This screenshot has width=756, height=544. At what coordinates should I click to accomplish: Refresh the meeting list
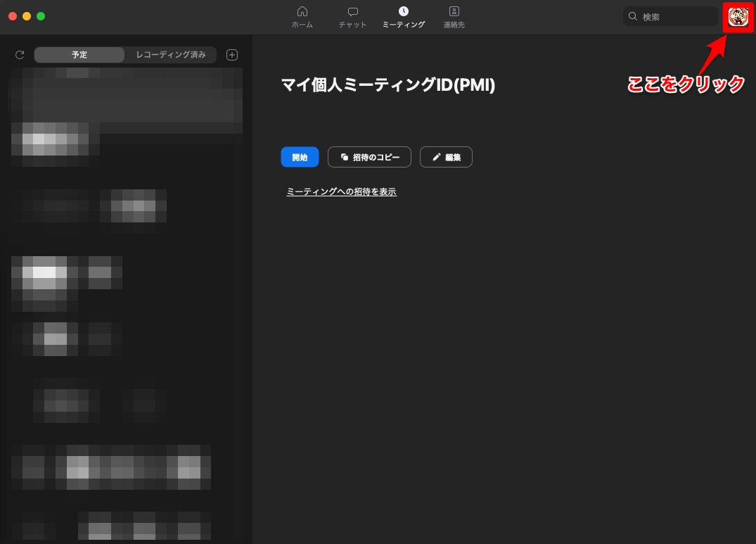pyautogui.click(x=20, y=55)
